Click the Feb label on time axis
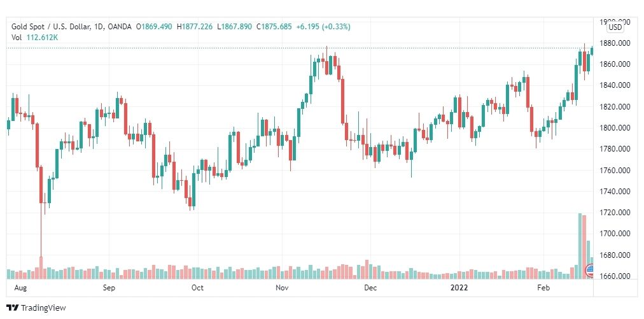Image resolution: width=644 pixels, height=319 pixels. click(543, 288)
